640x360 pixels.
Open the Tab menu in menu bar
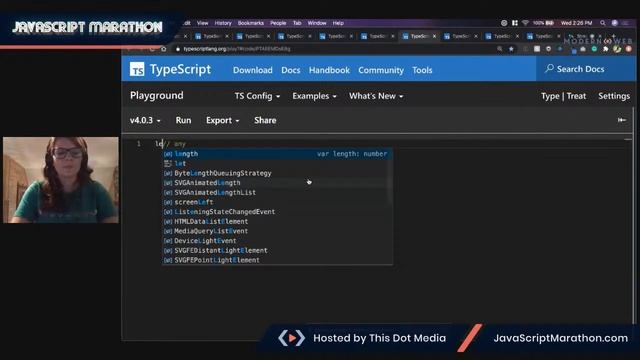tap(297, 23)
